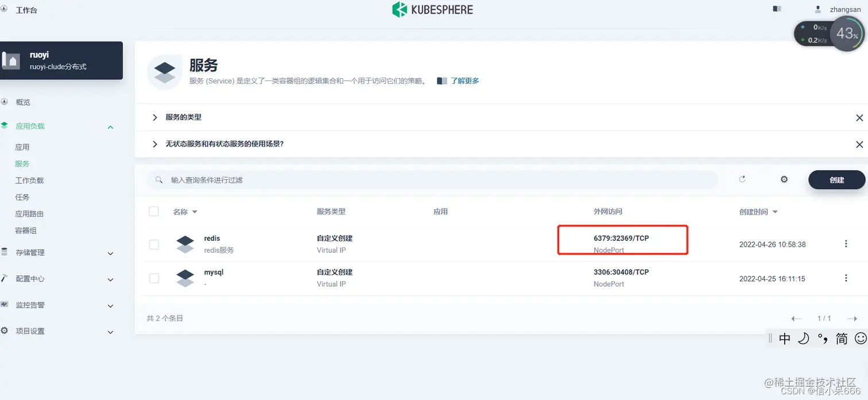The height and width of the screenshot is (400, 868).
Task: Check the mysql row checkbox
Action: pyautogui.click(x=154, y=278)
